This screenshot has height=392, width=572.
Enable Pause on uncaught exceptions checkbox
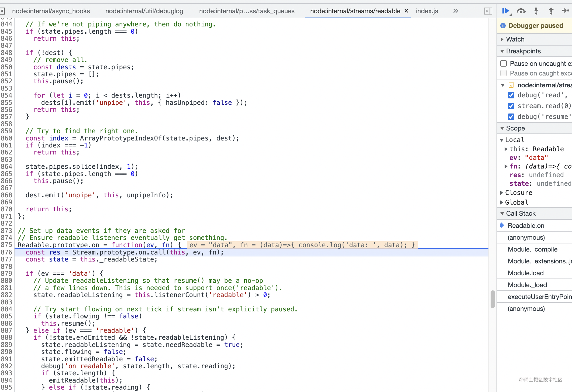(504, 63)
